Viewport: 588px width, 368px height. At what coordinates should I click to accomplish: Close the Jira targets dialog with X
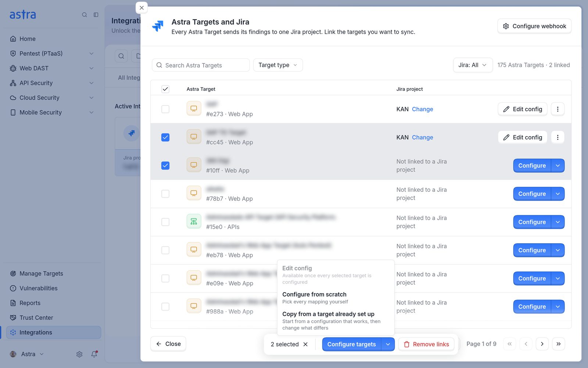click(x=141, y=8)
